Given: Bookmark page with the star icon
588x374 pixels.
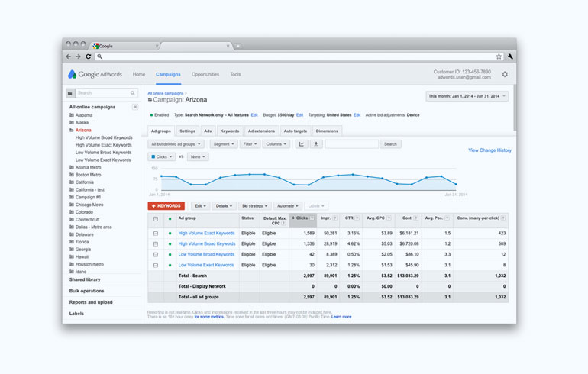Looking at the screenshot, I should coord(499,56).
